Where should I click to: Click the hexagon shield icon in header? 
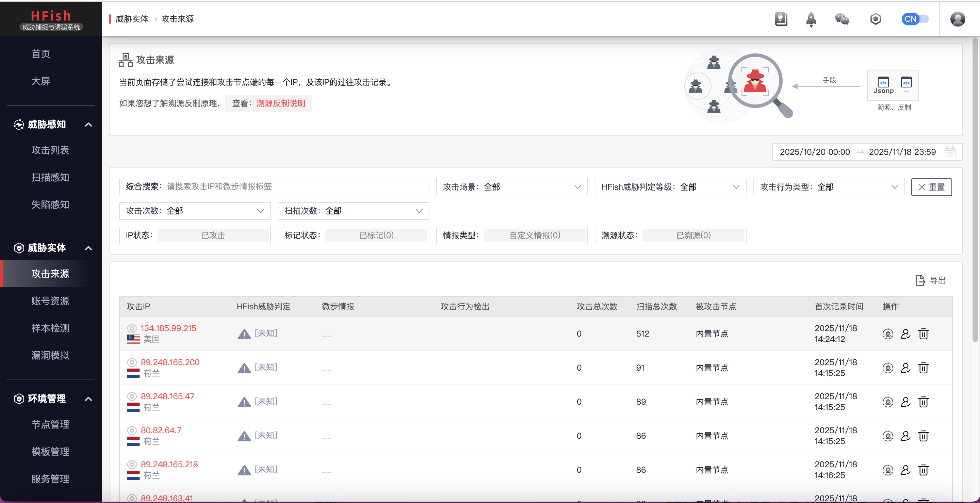click(876, 19)
